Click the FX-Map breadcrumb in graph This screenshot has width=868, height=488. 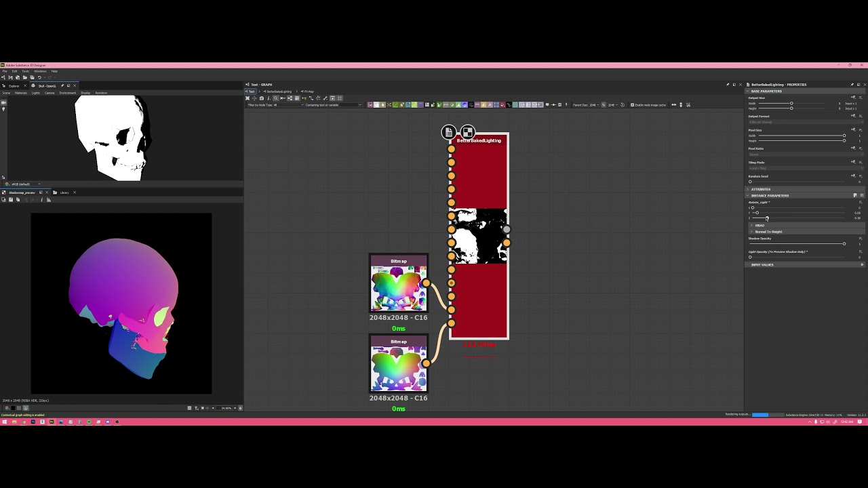[x=309, y=91]
